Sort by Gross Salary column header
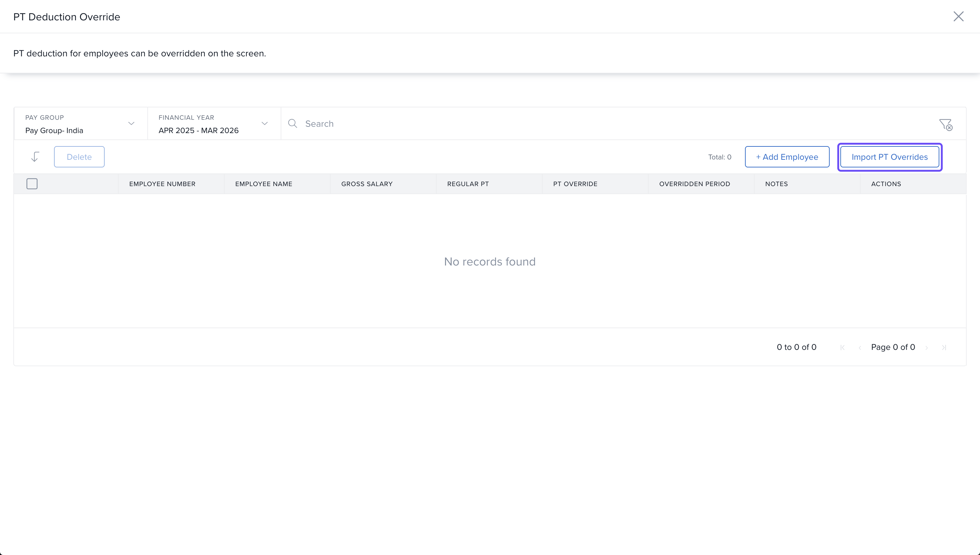This screenshot has height=555, width=980. (x=367, y=184)
